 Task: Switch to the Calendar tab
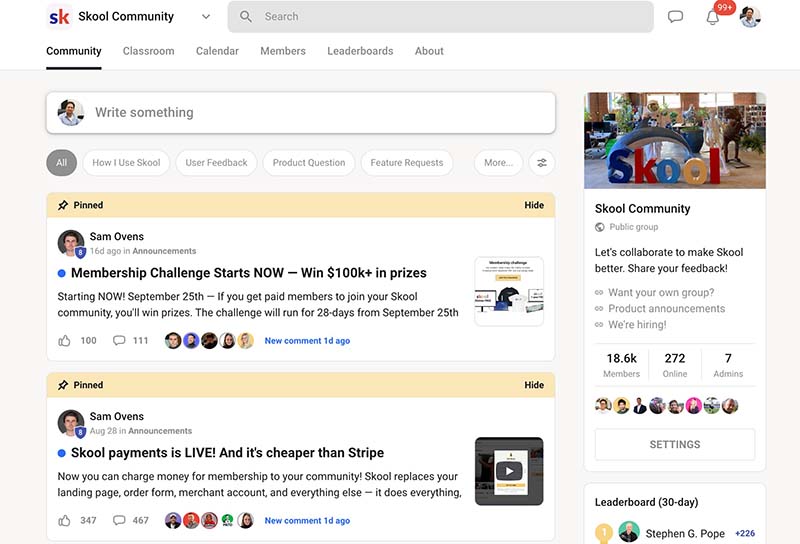click(x=217, y=51)
